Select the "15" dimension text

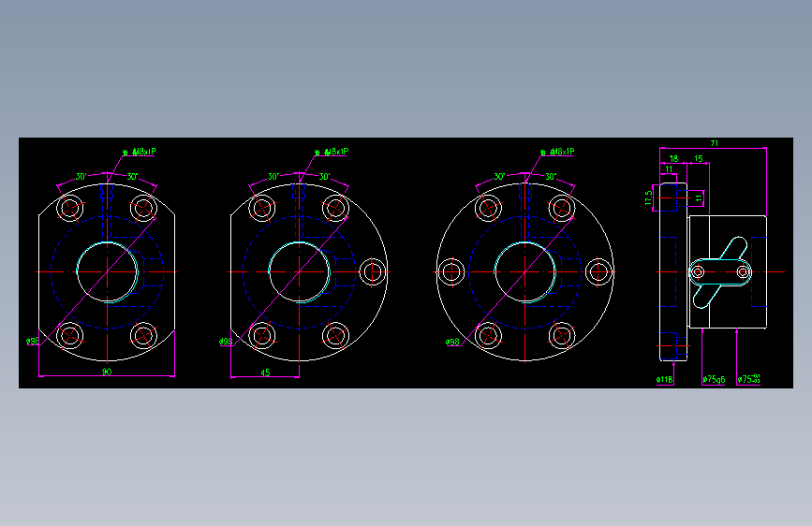(x=698, y=158)
